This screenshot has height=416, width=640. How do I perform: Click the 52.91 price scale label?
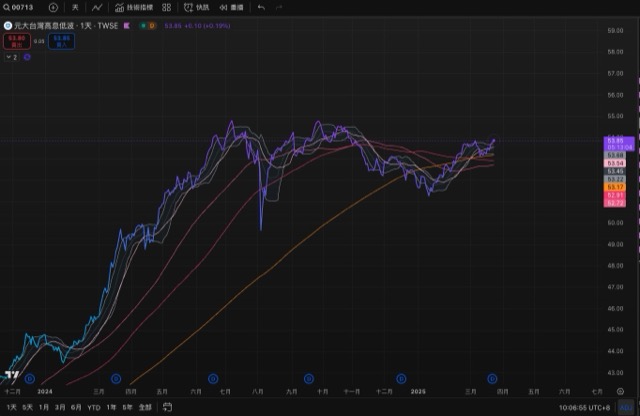(615, 195)
